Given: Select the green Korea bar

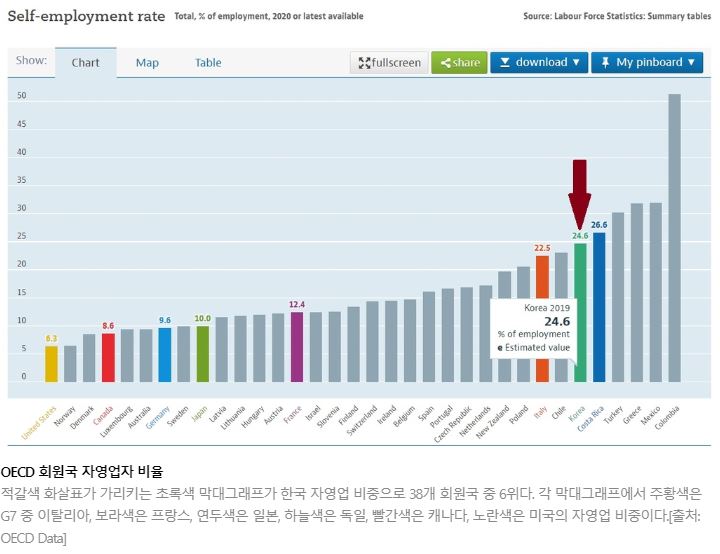Looking at the screenshot, I should tap(580, 312).
